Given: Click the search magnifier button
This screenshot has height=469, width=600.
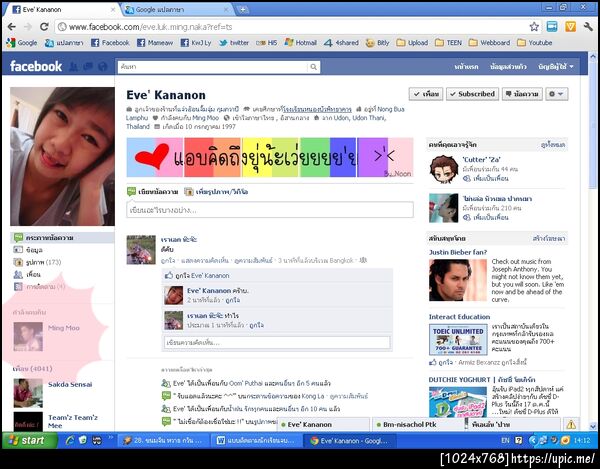Looking at the screenshot, I should pyautogui.click(x=313, y=67).
